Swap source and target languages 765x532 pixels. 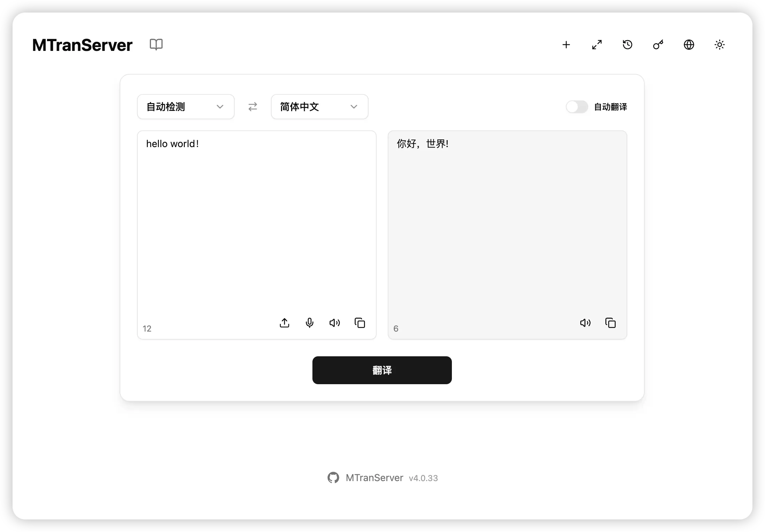[253, 107]
